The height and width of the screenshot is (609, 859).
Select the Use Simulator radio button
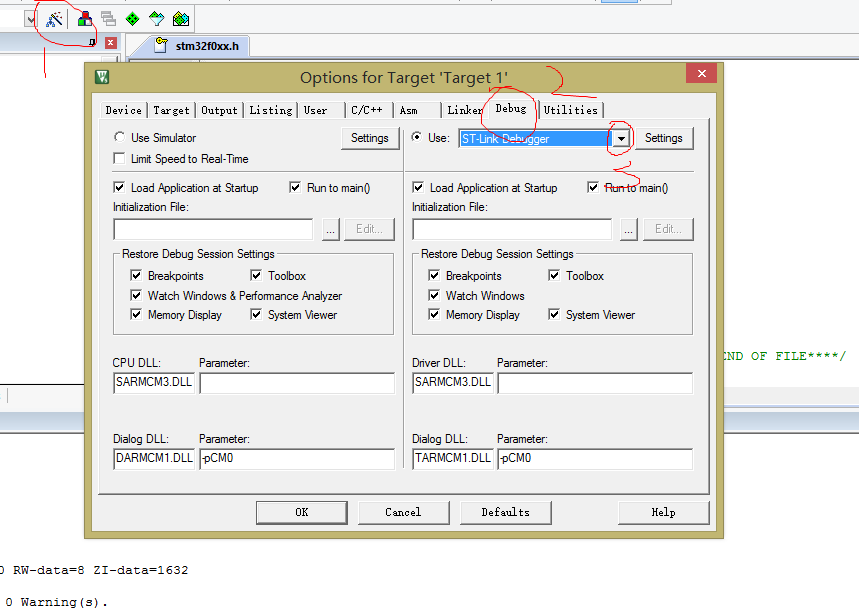point(120,138)
